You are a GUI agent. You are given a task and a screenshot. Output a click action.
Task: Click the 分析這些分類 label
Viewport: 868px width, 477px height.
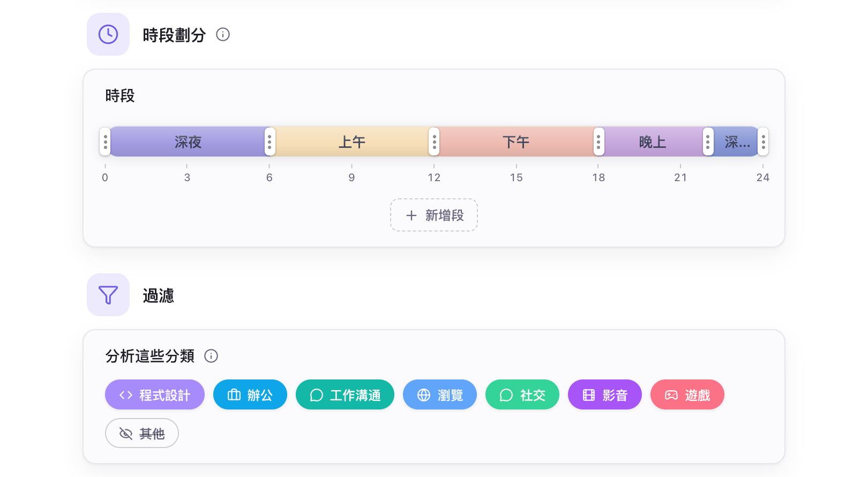[x=150, y=356]
